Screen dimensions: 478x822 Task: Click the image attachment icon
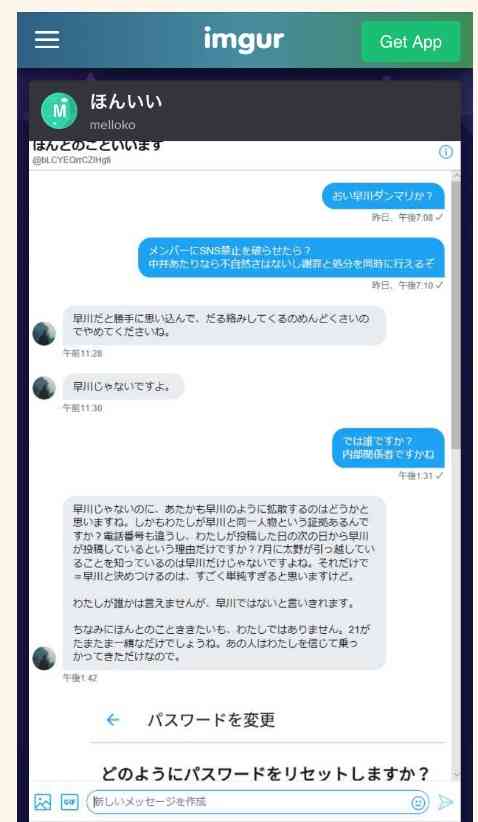point(42,802)
